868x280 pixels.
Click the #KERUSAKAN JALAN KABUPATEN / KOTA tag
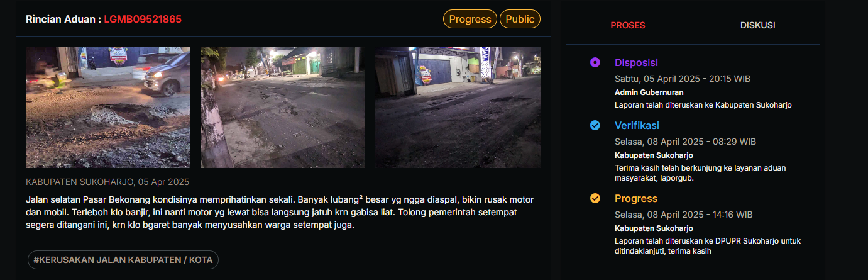click(x=123, y=260)
